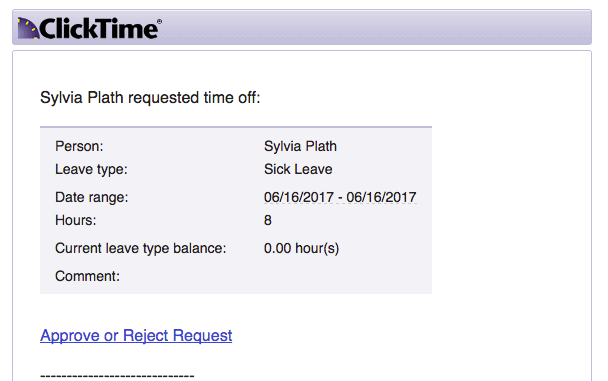Click the registered trademark symbol by ClickTime
The width and height of the screenshot is (608, 381).
coord(159,22)
